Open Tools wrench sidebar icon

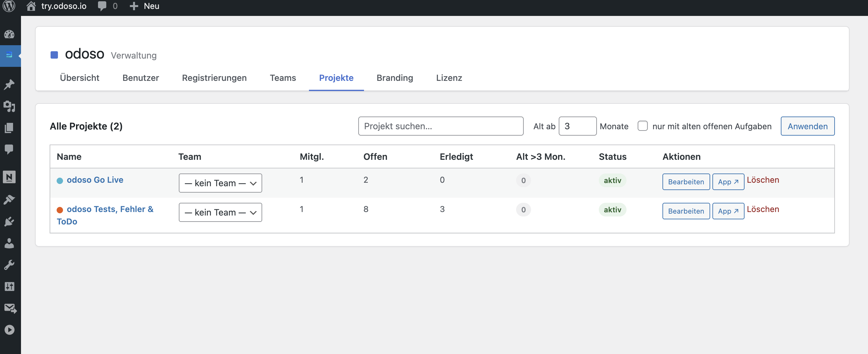[10, 265]
